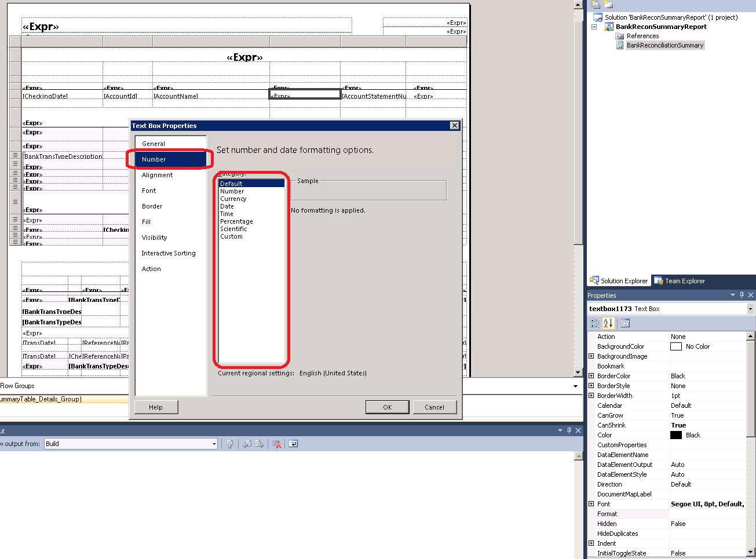
Task: Clear all messages in the Output window
Action: tap(276, 444)
